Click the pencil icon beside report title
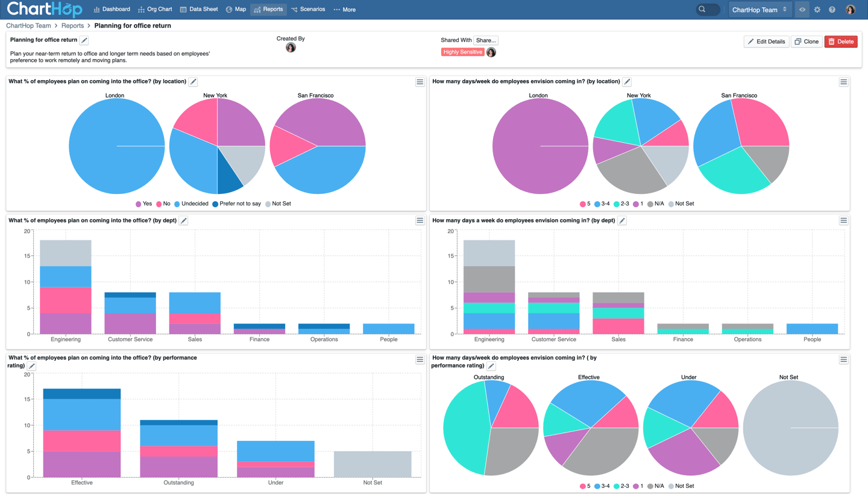 pyautogui.click(x=84, y=40)
